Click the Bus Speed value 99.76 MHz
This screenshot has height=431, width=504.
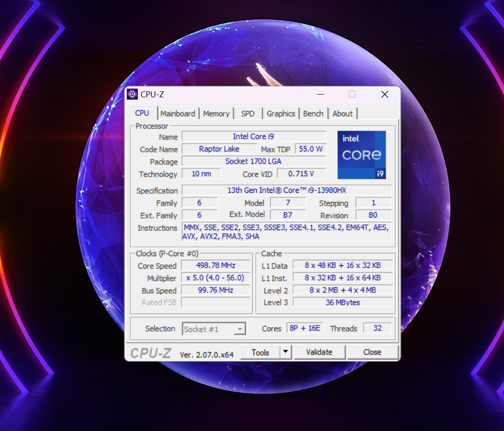(x=215, y=290)
